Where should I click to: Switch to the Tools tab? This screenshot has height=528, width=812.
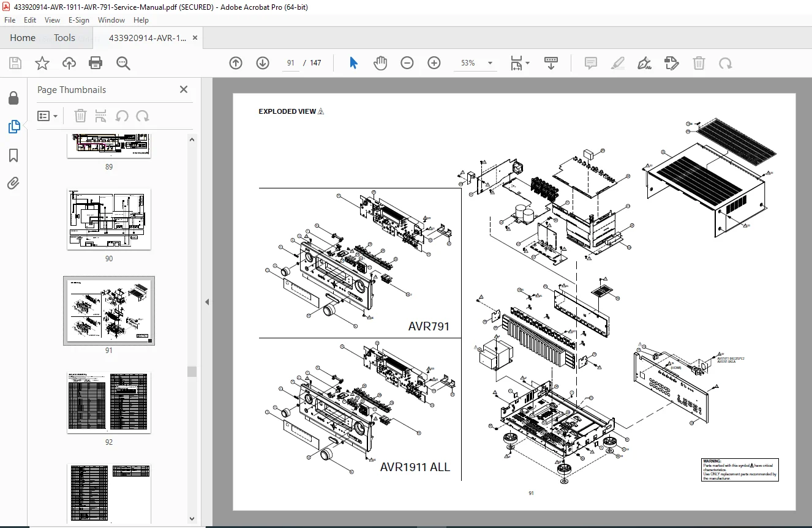click(x=64, y=38)
